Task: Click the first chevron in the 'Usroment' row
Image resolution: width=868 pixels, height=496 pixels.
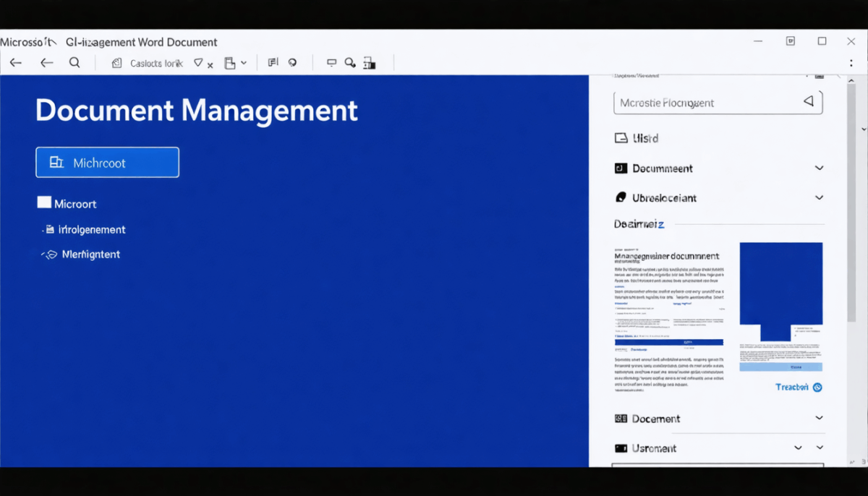Action: [798, 448]
